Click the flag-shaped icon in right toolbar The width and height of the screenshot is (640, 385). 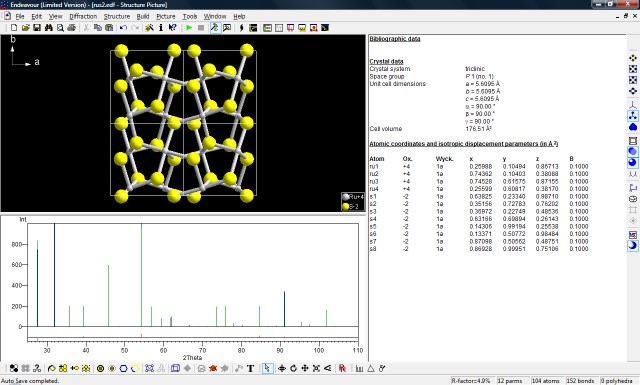coord(633,188)
